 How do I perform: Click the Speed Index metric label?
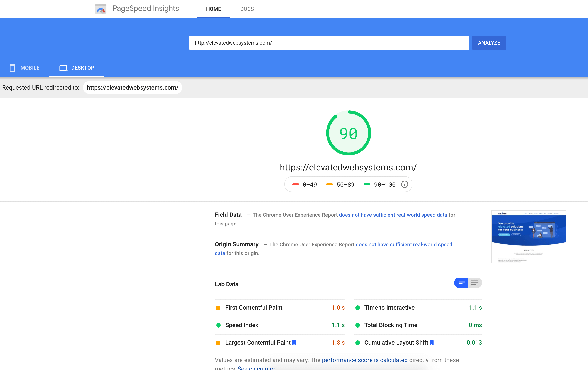pos(241,325)
